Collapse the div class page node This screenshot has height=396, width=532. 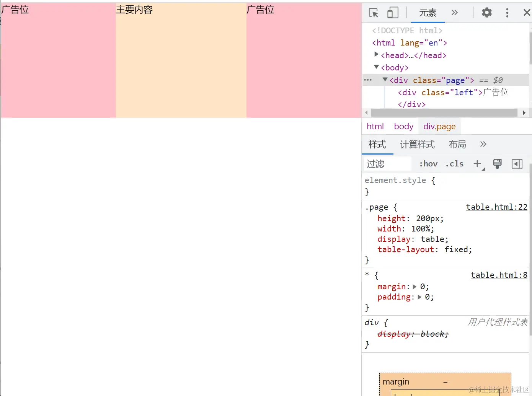coord(385,80)
